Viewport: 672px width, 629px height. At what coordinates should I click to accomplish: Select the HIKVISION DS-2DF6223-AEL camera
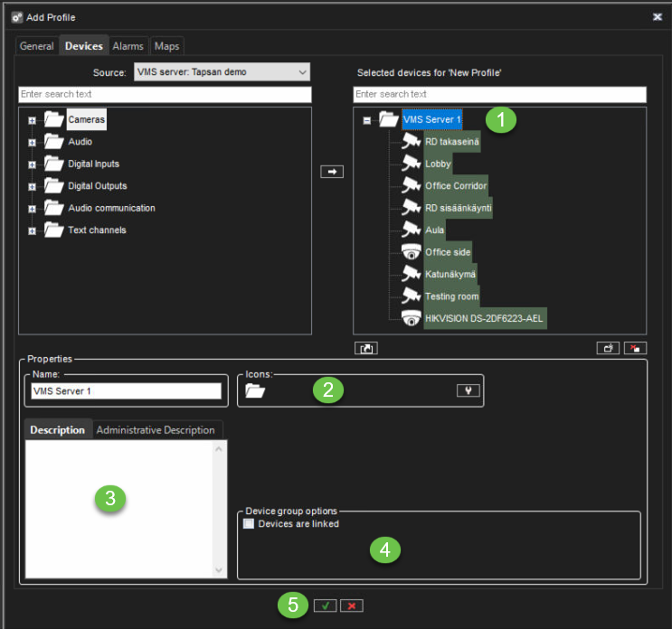[x=485, y=318]
